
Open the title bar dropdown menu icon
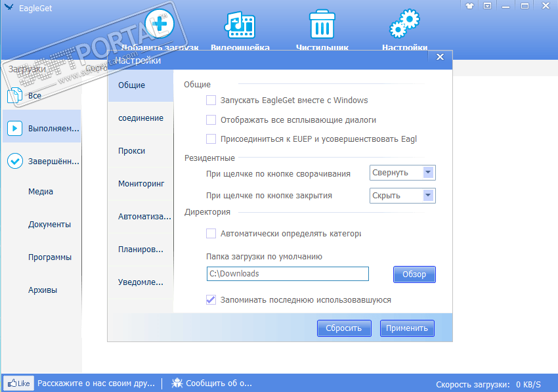(x=488, y=6)
